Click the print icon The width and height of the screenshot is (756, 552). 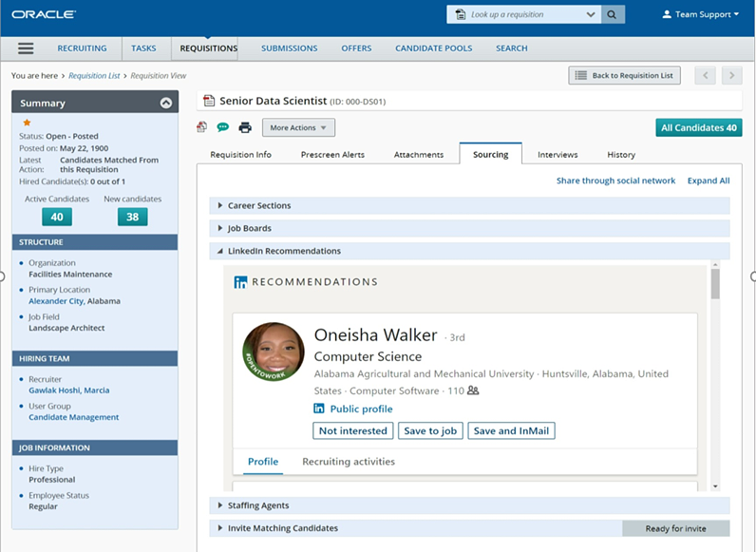pos(245,127)
